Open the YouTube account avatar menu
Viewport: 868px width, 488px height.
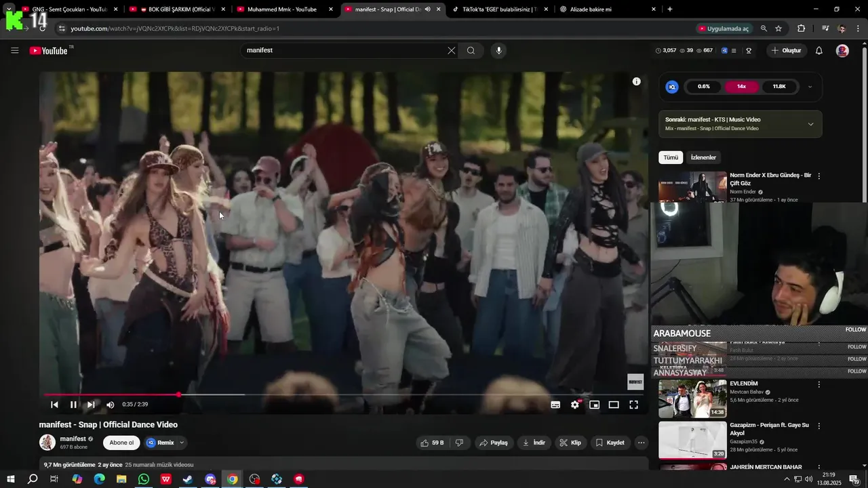click(842, 51)
